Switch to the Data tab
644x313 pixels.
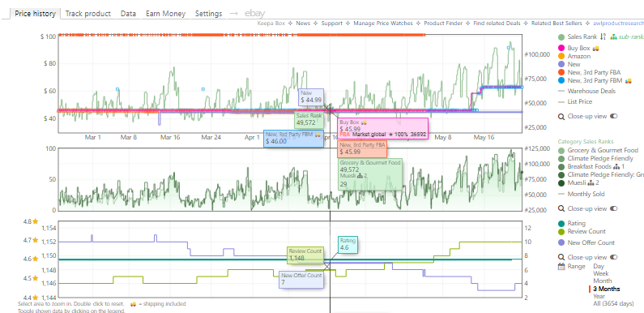tap(128, 14)
